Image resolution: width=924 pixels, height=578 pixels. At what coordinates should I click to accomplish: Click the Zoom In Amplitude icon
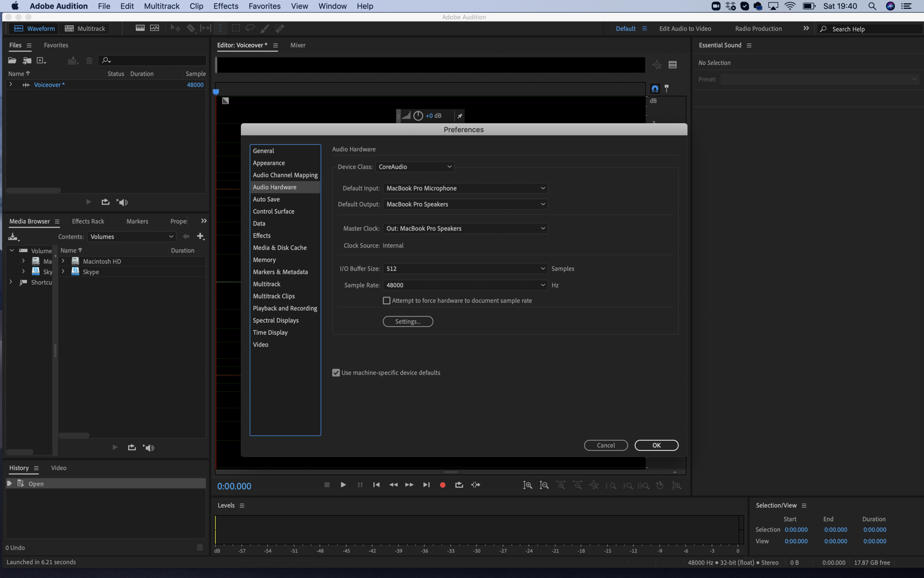click(x=527, y=486)
